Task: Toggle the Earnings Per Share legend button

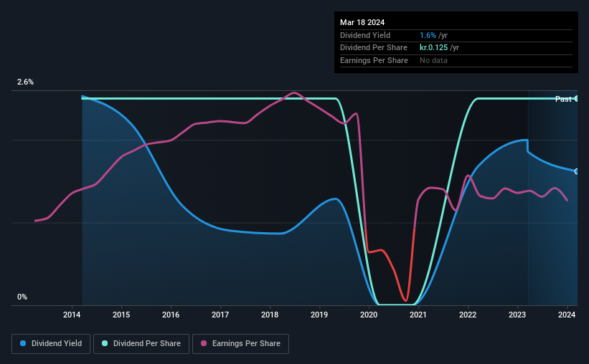Action: [x=240, y=344]
